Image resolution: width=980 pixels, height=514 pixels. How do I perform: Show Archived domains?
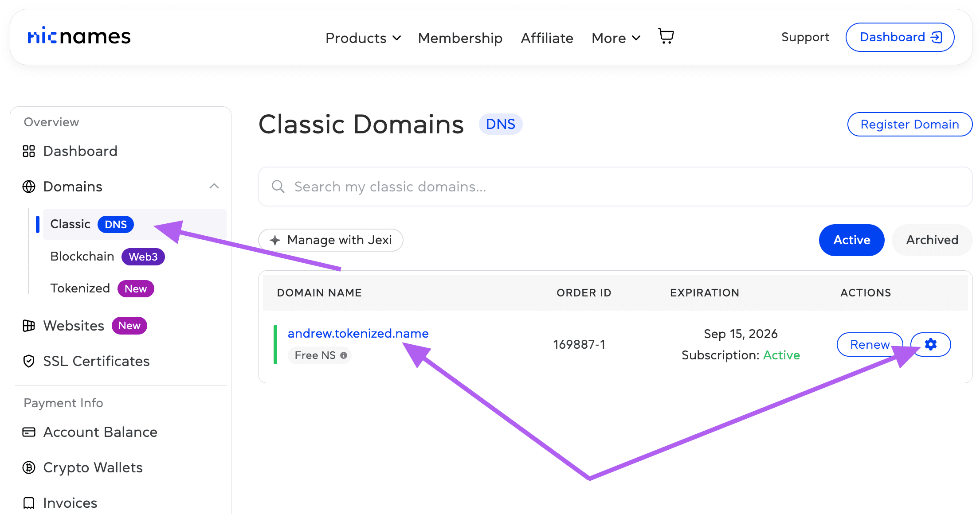tap(932, 240)
